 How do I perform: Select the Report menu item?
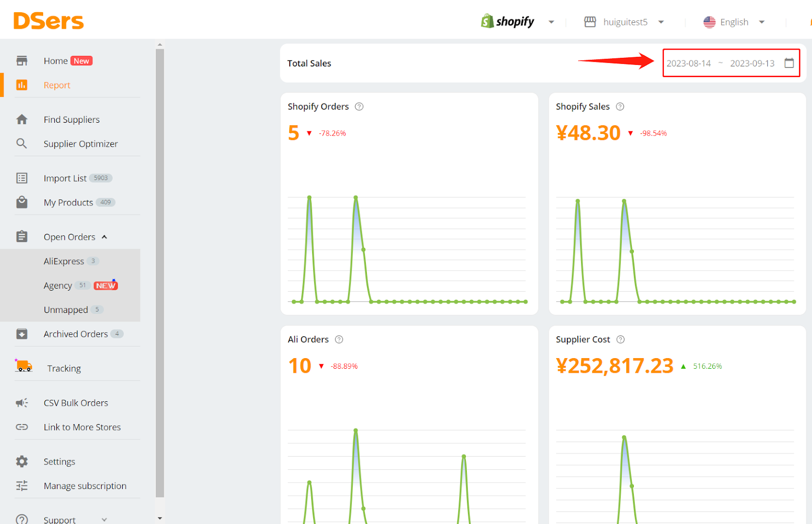(x=57, y=85)
